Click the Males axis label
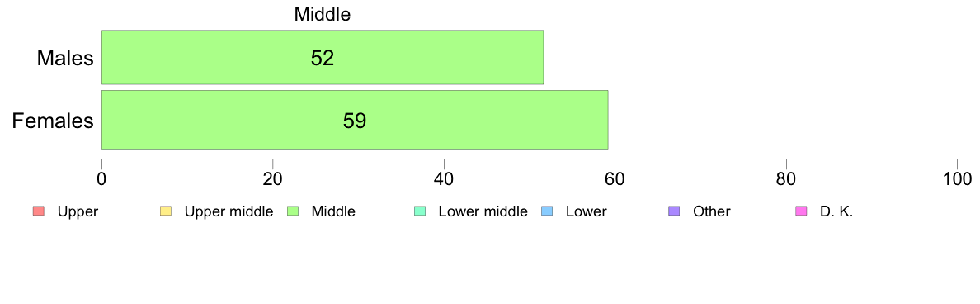The image size is (980, 304). pyautogui.click(x=66, y=58)
